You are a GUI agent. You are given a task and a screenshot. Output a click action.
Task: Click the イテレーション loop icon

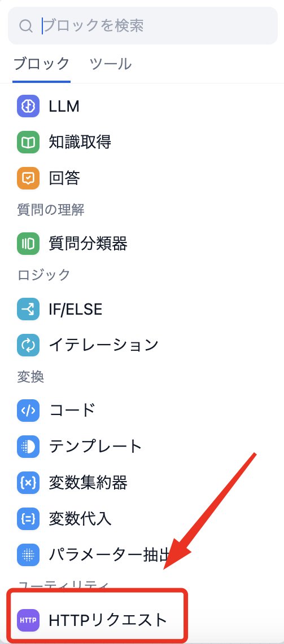pyautogui.click(x=28, y=345)
